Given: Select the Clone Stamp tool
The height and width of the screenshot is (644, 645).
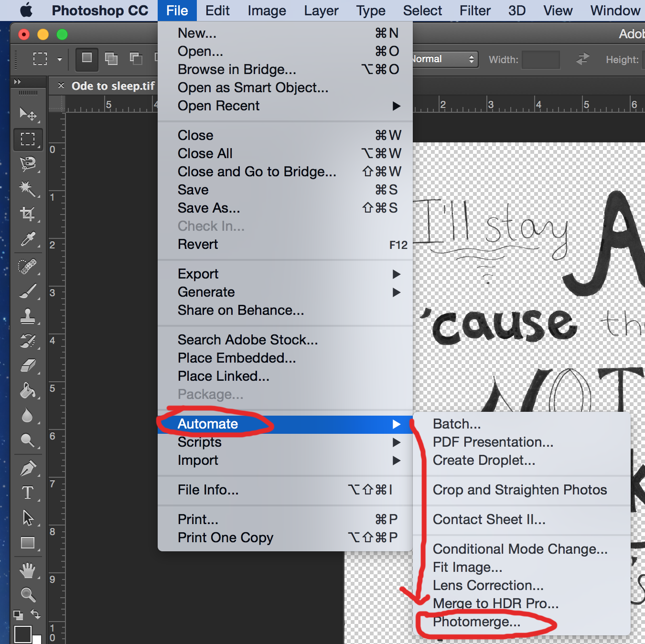Looking at the screenshot, I should click(x=27, y=316).
